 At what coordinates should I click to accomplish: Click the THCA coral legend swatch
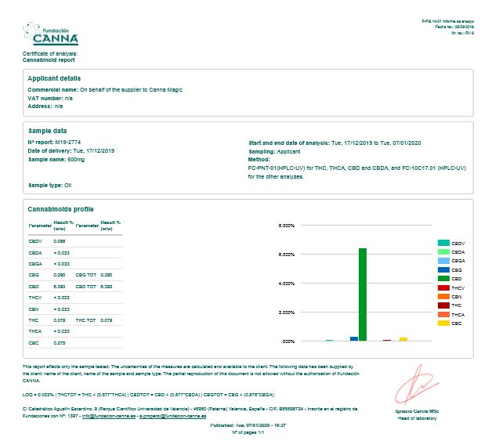click(x=443, y=314)
